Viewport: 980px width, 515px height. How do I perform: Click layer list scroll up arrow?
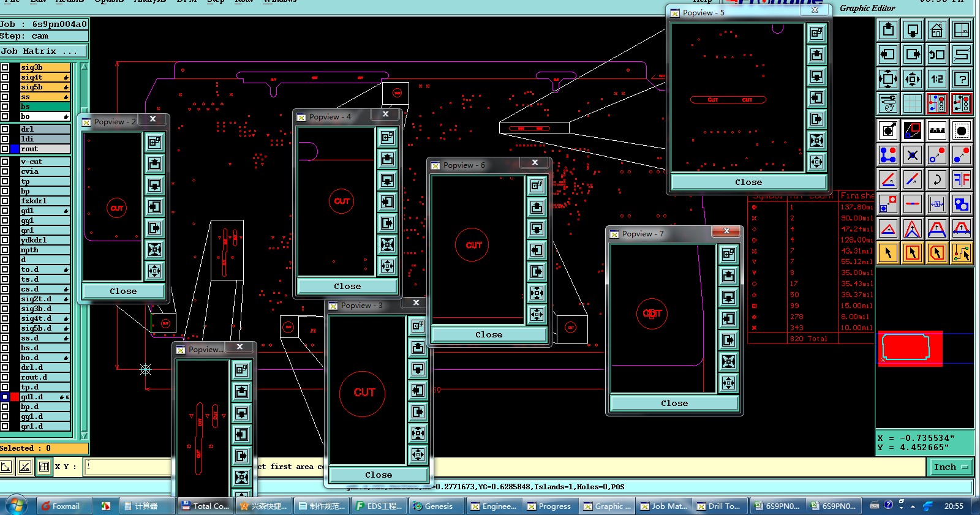pyautogui.click(x=85, y=67)
